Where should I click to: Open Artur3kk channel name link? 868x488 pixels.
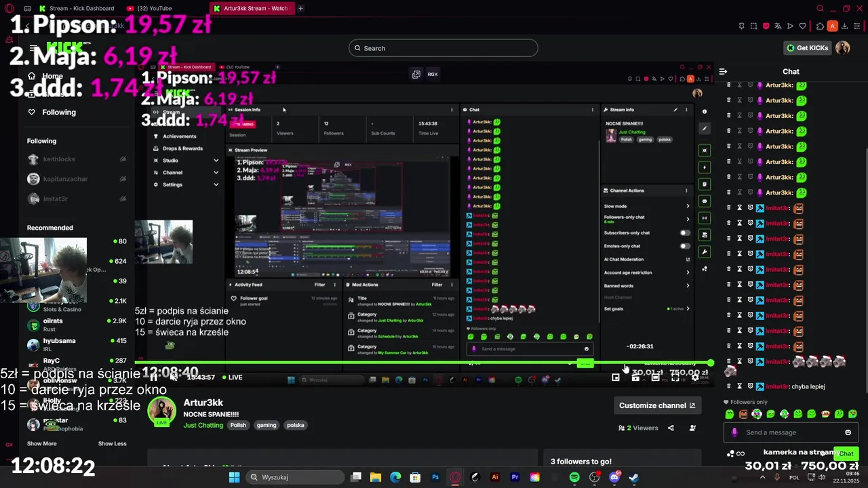[203, 403]
